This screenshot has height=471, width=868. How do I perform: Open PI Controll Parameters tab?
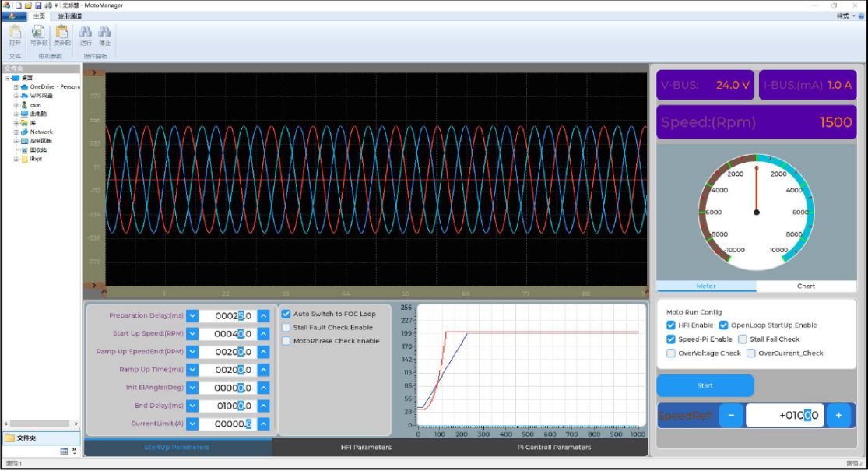click(553, 448)
